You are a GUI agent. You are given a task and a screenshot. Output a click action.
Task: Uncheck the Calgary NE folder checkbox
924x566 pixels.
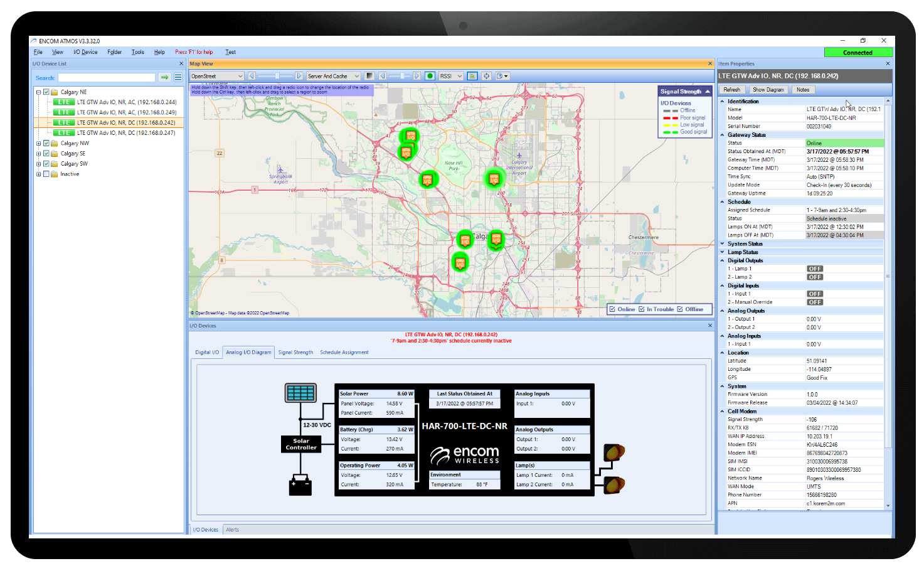click(x=46, y=92)
